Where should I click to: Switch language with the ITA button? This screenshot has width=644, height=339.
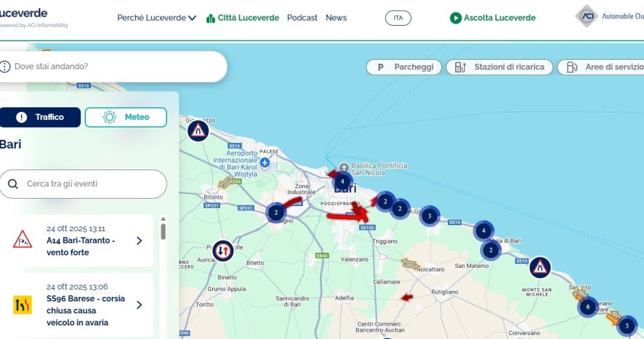(x=398, y=18)
